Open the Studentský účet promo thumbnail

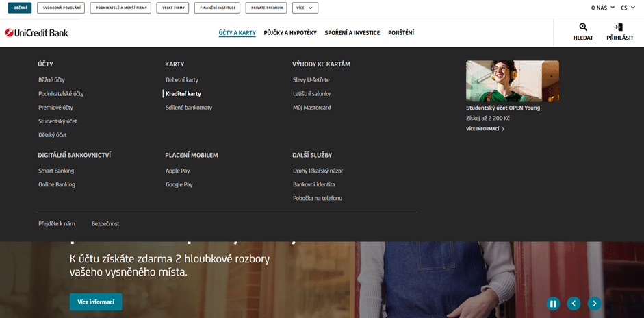tap(512, 81)
